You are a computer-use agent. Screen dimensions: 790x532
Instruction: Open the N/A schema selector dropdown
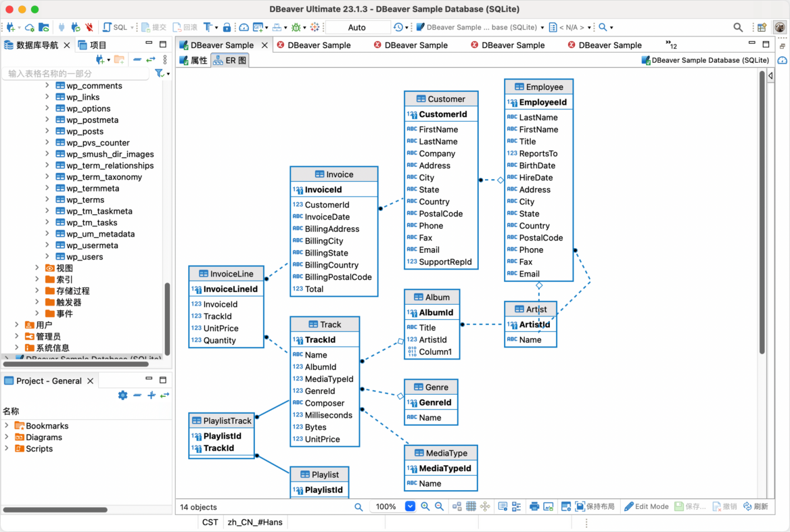click(570, 27)
